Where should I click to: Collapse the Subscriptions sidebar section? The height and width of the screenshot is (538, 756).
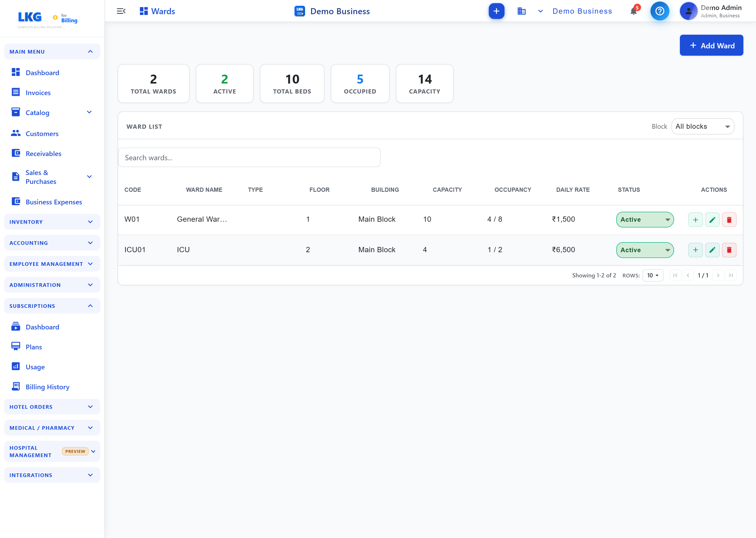point(52,306)
